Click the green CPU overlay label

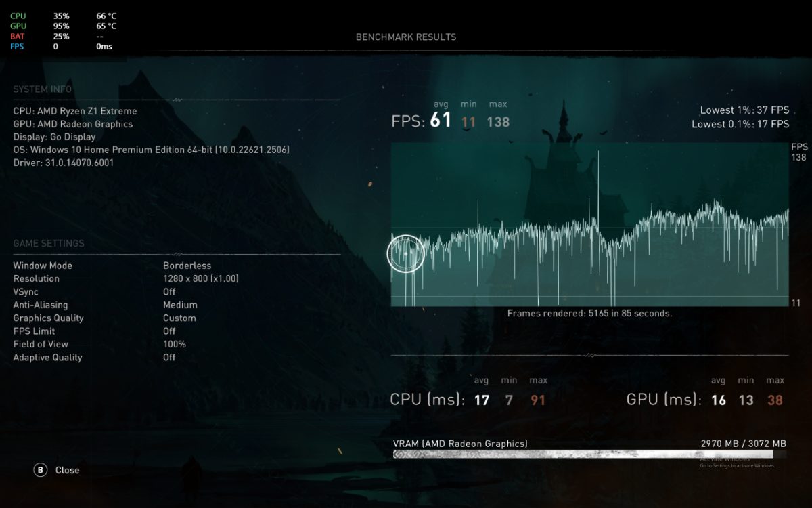(x=18, y=16)
